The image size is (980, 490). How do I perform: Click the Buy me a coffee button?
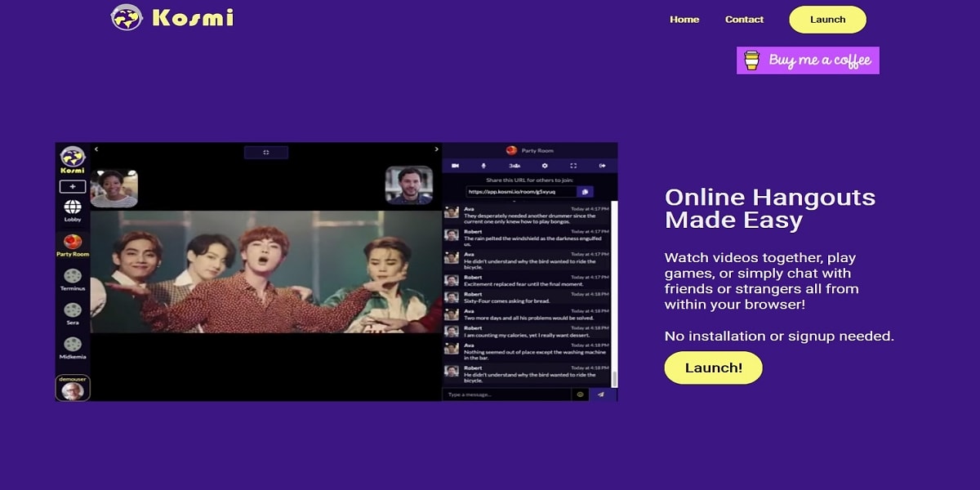[x=808, y=60]
